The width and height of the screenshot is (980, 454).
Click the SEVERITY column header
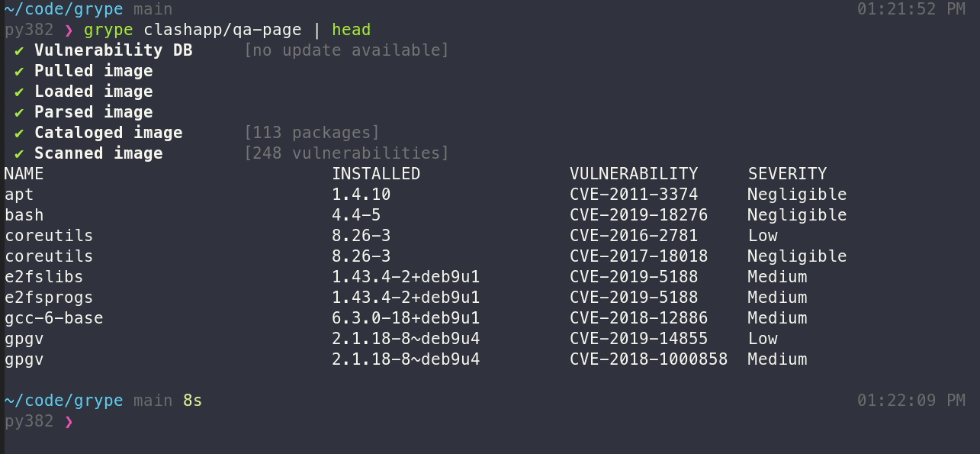787,174
